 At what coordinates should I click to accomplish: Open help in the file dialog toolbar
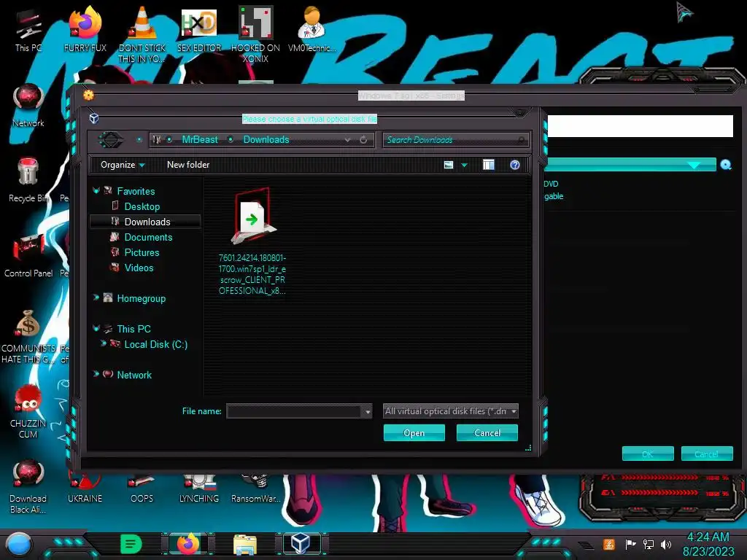515,165
